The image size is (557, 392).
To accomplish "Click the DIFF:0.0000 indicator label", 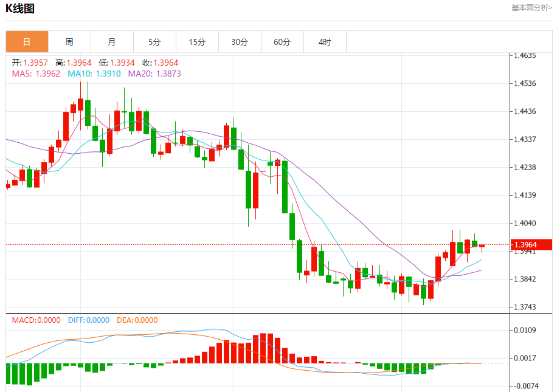I will click(x=89, y=320).
